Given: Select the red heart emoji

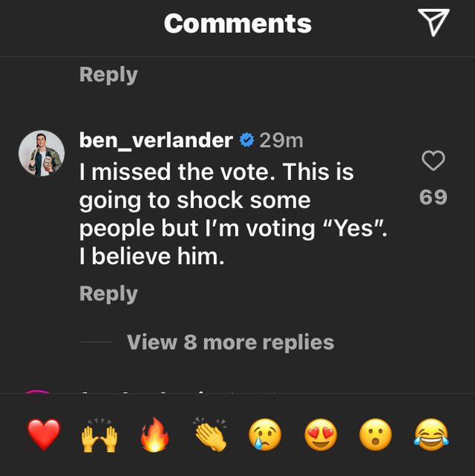Looking at the screenshot, I should coord(44,434).
